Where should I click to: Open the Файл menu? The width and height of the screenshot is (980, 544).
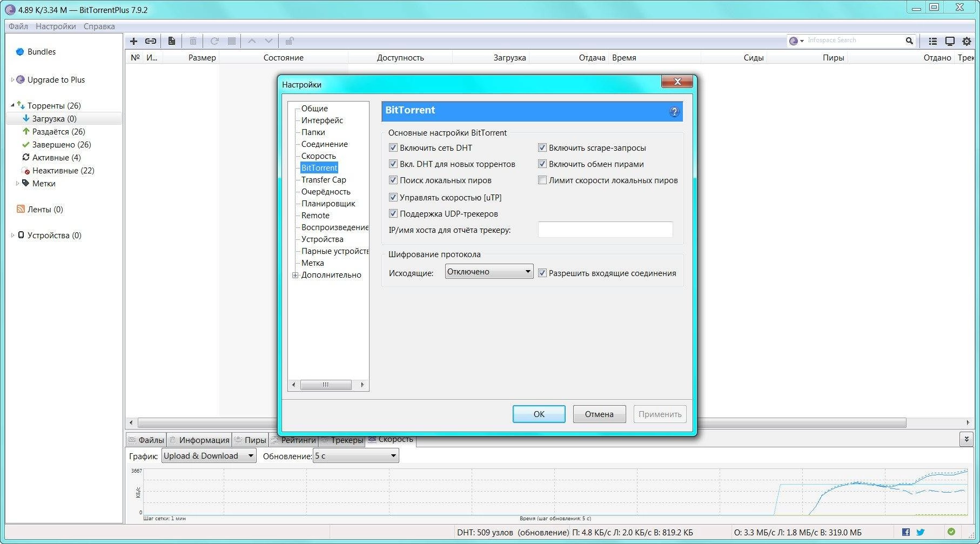(x=18, y=26)
